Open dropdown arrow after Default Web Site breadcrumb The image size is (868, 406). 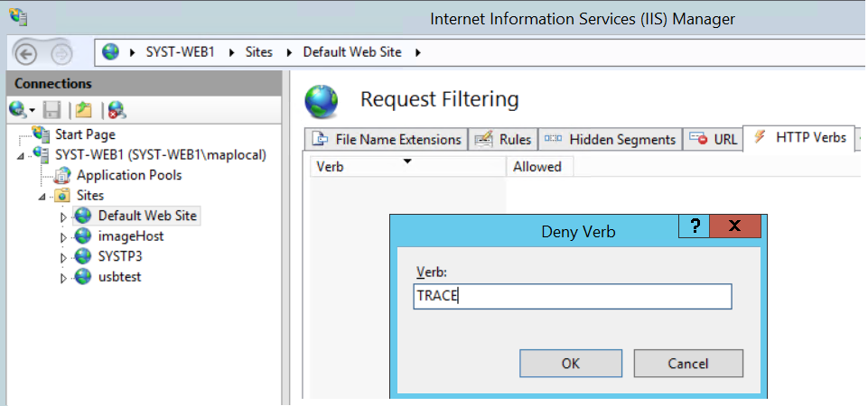coord(418,53)
